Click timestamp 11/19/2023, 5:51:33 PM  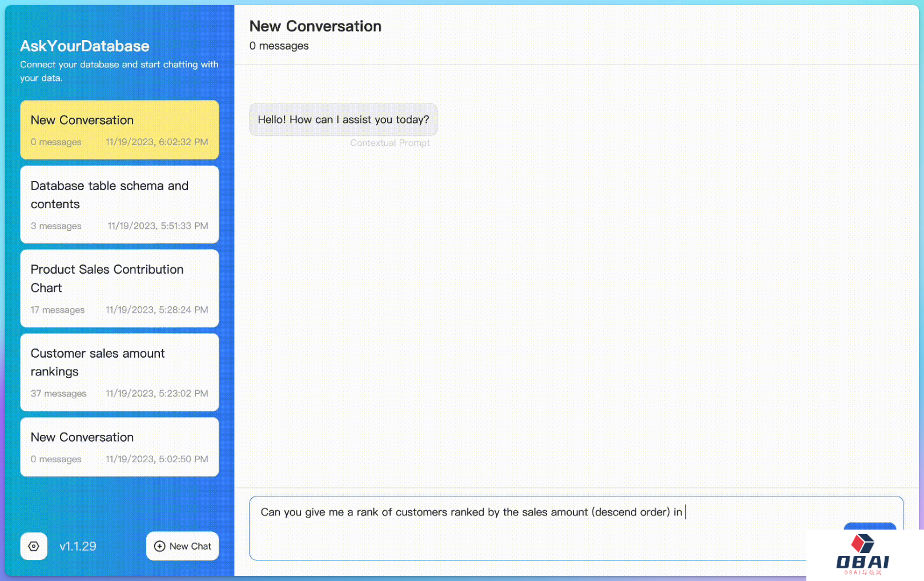tap(158, 226)
